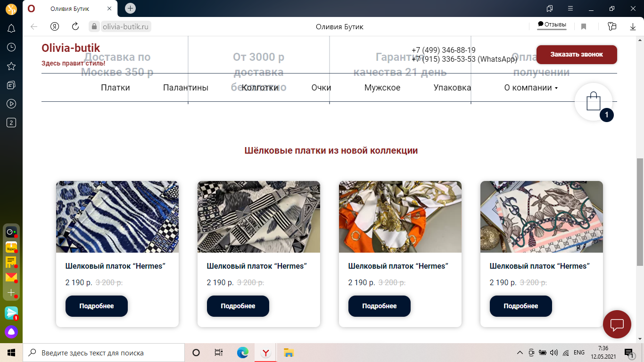Screen dimensions: 644x362
Task: Click 'Подробнее' under pink anchor scarf
Action: tap(521, 306)
